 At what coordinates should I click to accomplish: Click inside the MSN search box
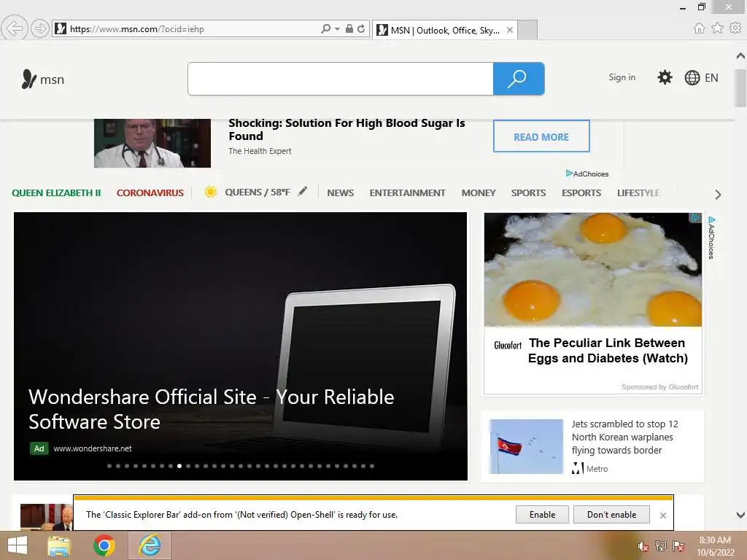tap(341, 79)
